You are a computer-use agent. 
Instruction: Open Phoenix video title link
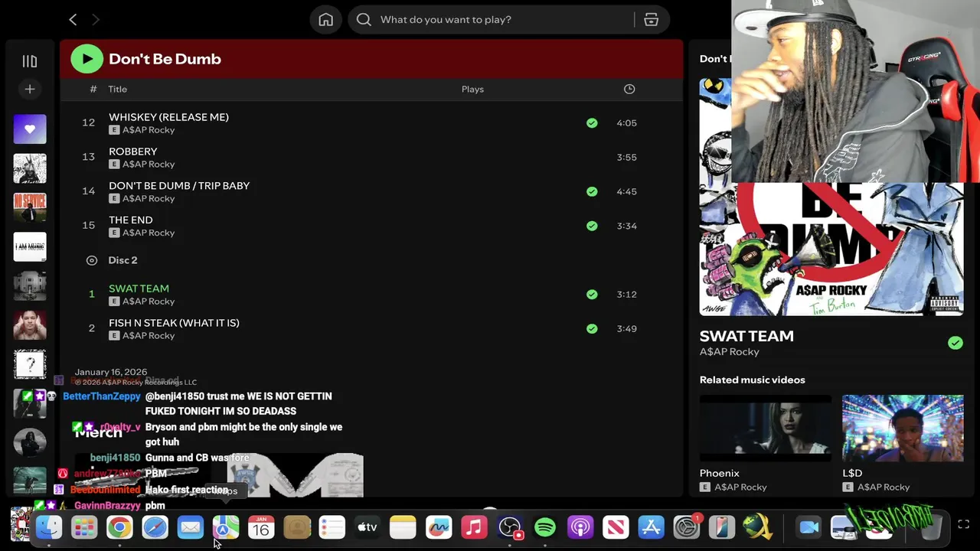point(720,474)
